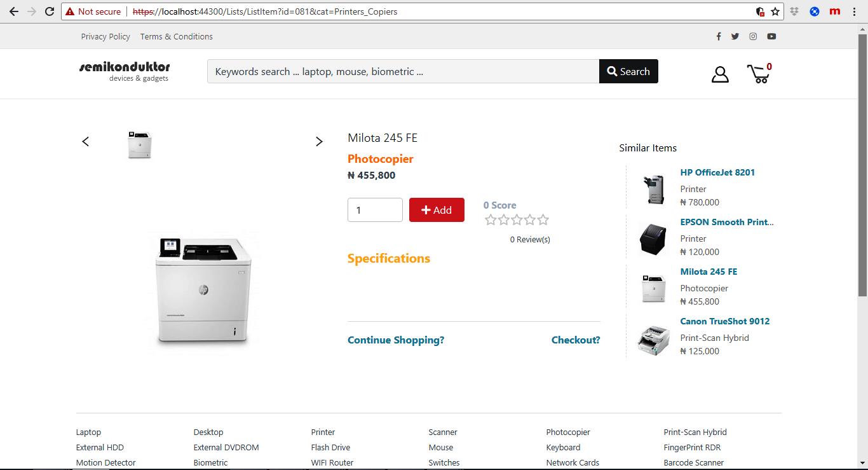Open the Desktop category footer link
This screenshot has width=868, height=470.
click(x=208, y=432)
